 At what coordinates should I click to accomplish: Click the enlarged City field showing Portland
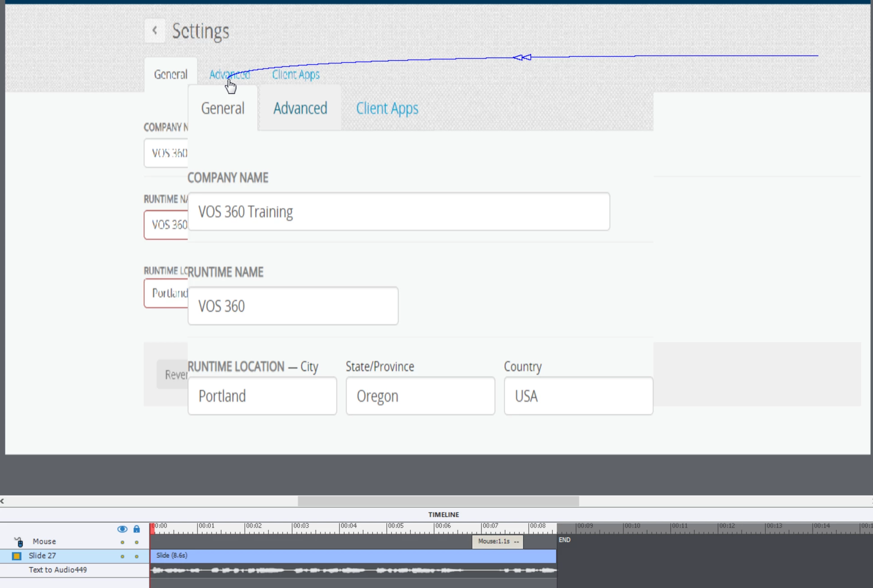click(262, 396)
